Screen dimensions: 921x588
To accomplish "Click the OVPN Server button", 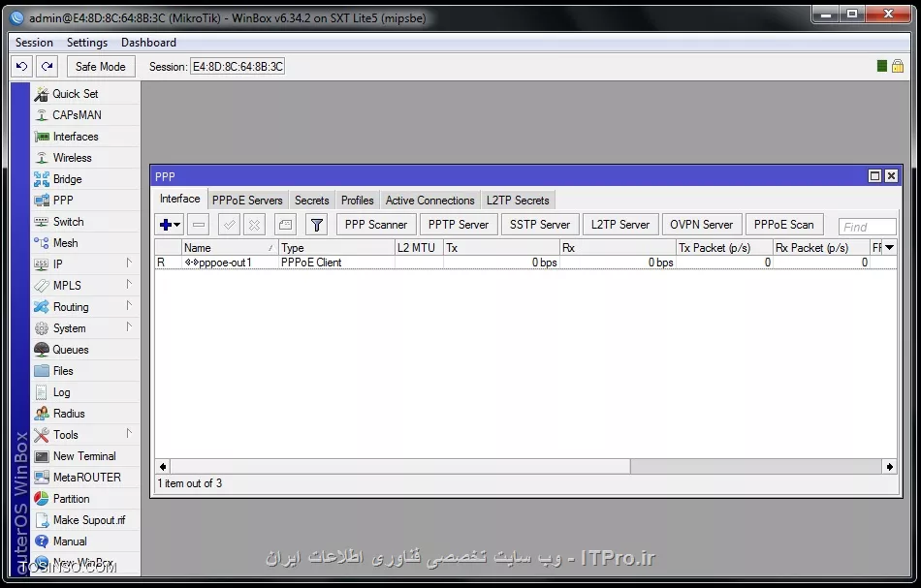I will point(701,224).
